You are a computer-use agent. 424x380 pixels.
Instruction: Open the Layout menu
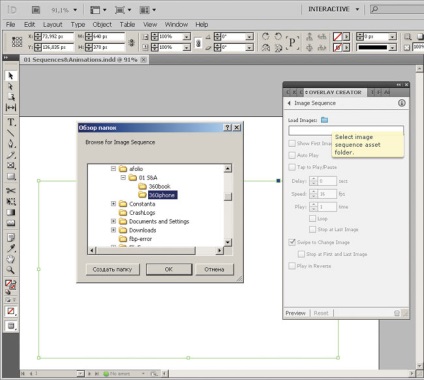pos(53,24)
